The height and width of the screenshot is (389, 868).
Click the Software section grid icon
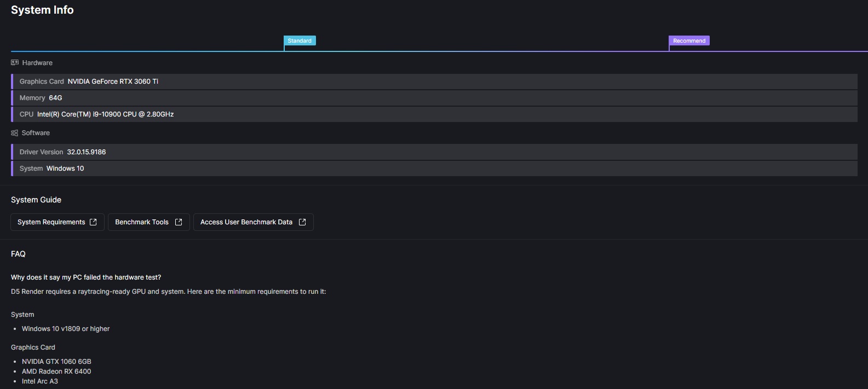tap(15, 133)
